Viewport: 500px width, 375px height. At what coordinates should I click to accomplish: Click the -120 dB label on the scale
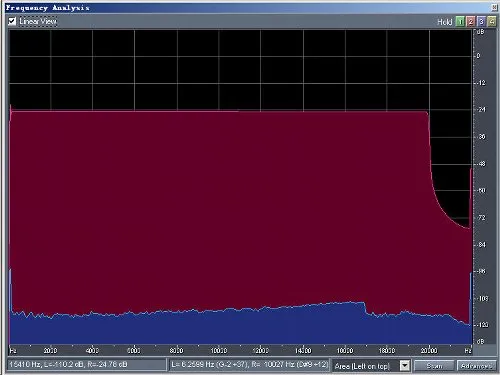tap(482, 325)
